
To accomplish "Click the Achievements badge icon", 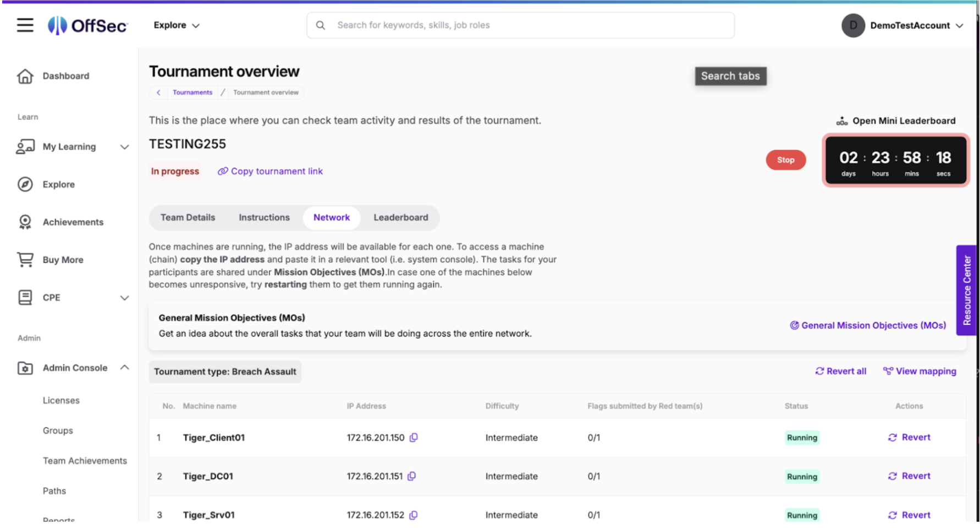I will (25, 222).
